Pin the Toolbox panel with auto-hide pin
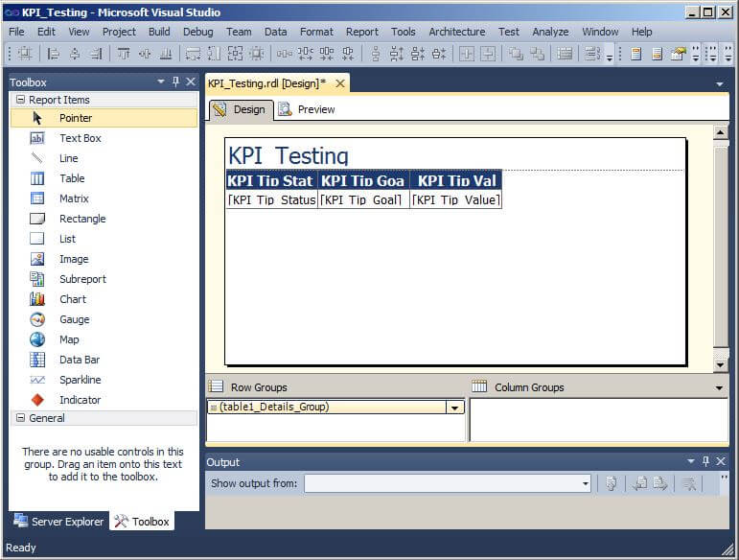 (175, 82)
